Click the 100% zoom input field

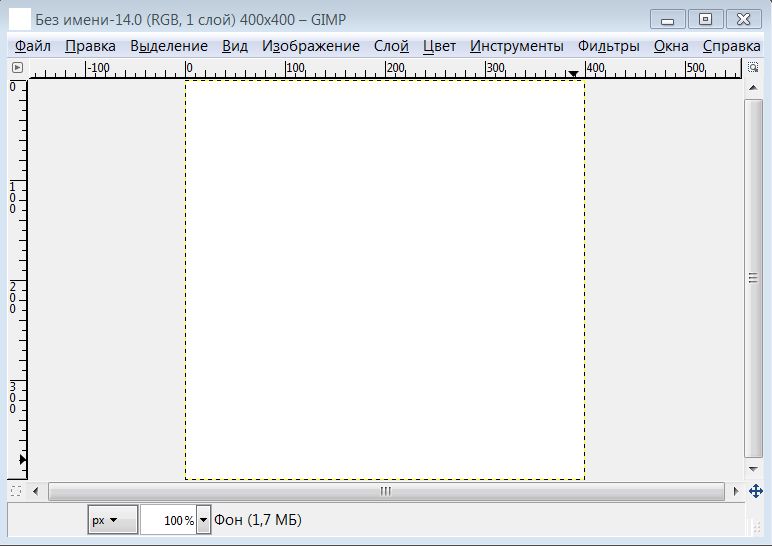pos(168,519)
